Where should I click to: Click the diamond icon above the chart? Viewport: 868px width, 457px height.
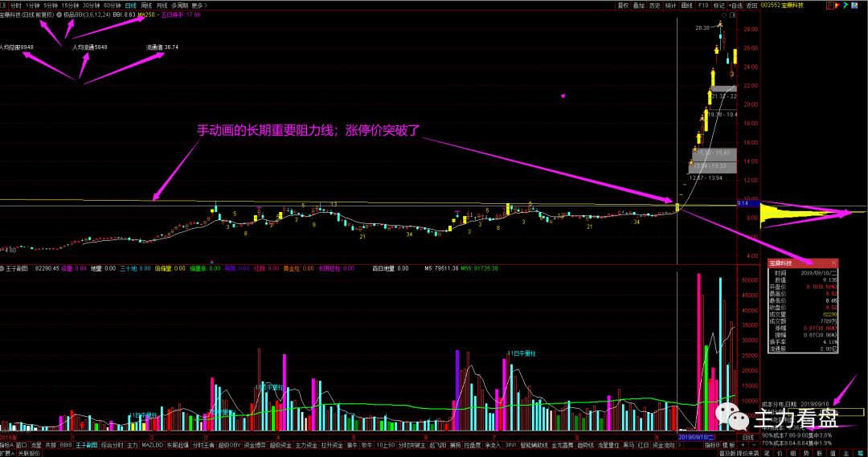click(x=724, y=15)
